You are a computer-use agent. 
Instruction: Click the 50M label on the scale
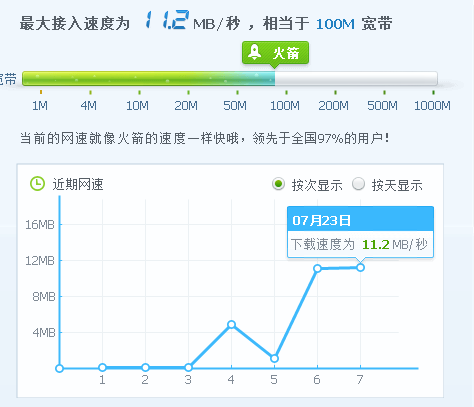(x=235, y=105)
